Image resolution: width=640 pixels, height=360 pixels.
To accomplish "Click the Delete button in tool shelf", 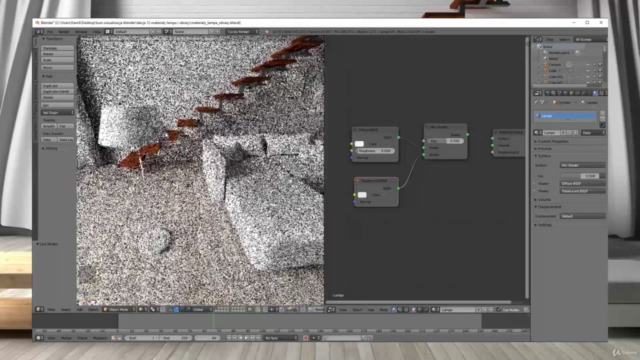I will (58, 98).
